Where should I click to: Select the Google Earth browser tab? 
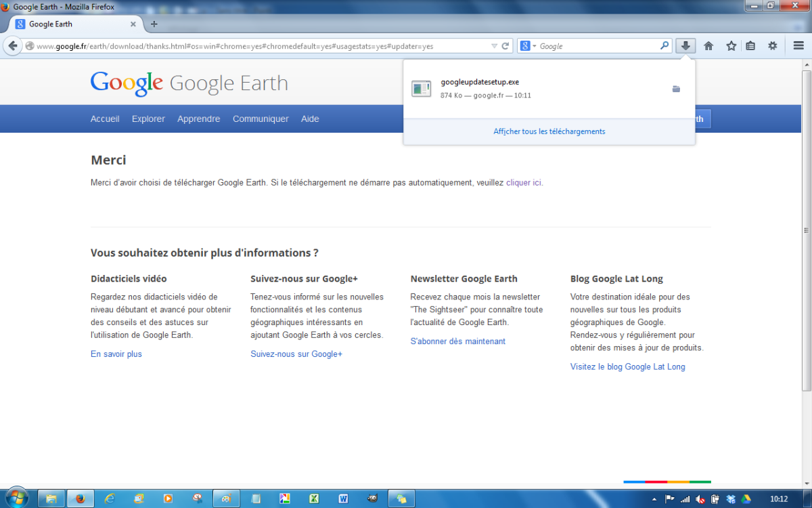(x=74, y=24)
